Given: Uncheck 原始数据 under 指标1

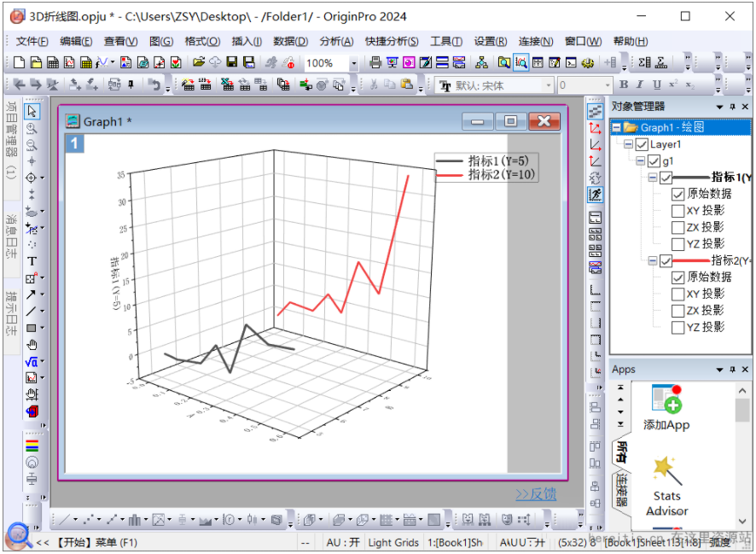Looking at the screenshot, I should [x=677, y=194].
